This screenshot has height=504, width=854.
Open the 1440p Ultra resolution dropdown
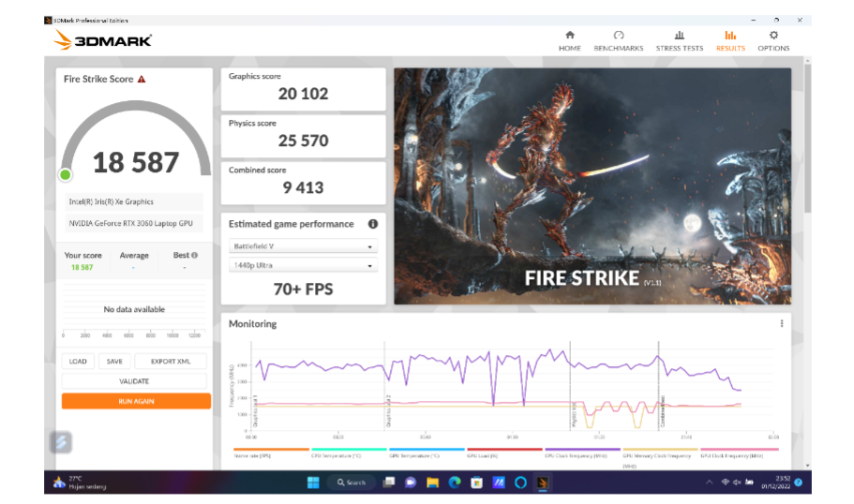[x=303, y=265]
